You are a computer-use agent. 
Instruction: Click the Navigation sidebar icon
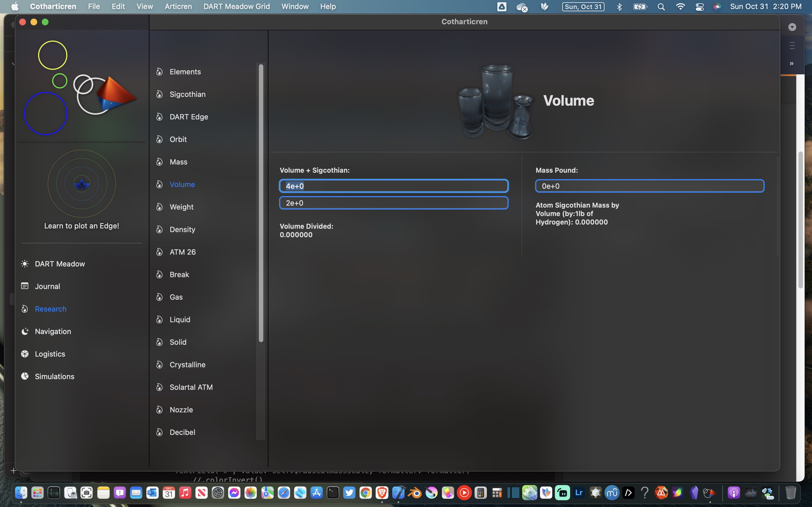pos(25,331)
